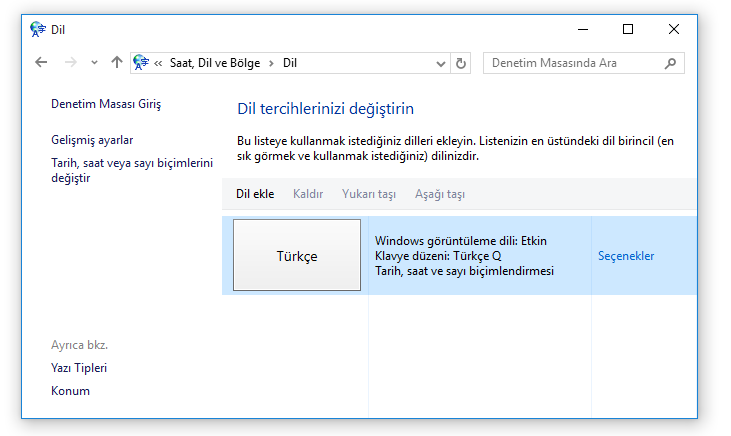
Task: Refresh the Dil page
Action: (x=461, y=63)
